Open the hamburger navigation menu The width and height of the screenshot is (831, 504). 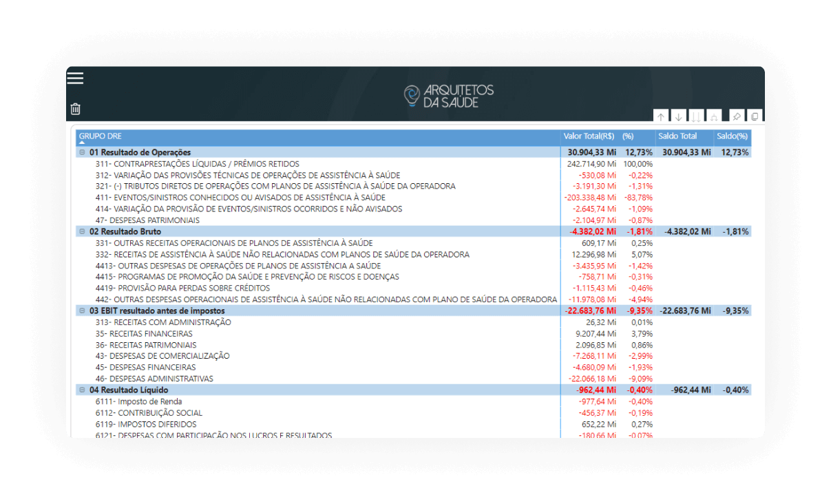(75, 78)
